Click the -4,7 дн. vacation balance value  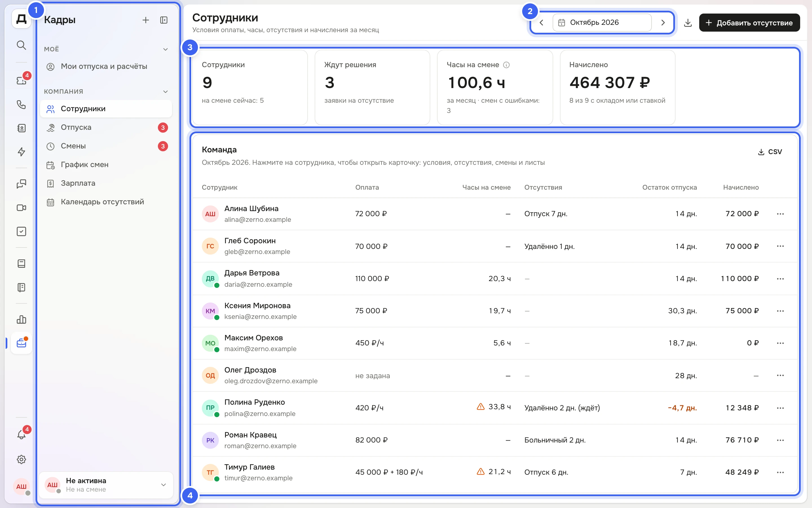click(682, 408)
